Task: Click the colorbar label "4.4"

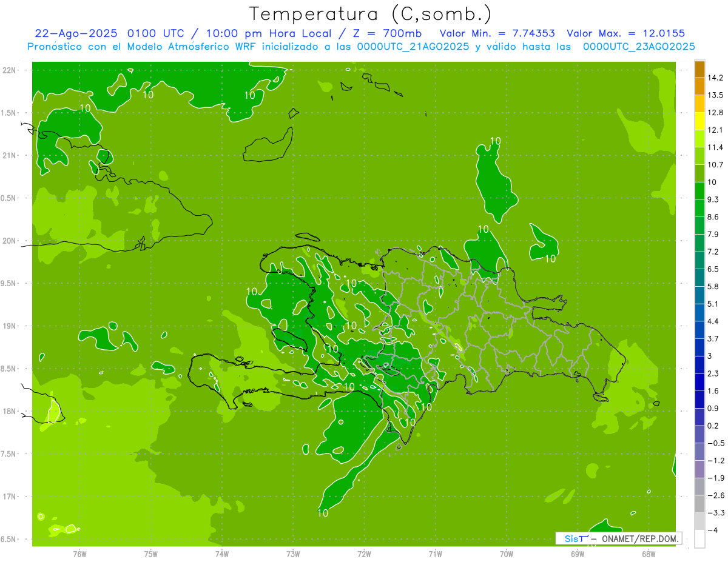Action: point(713,321)
